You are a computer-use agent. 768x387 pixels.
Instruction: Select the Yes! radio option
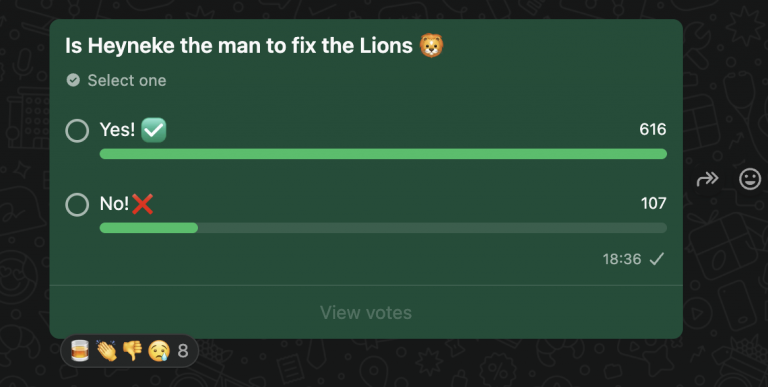(77, 131)
